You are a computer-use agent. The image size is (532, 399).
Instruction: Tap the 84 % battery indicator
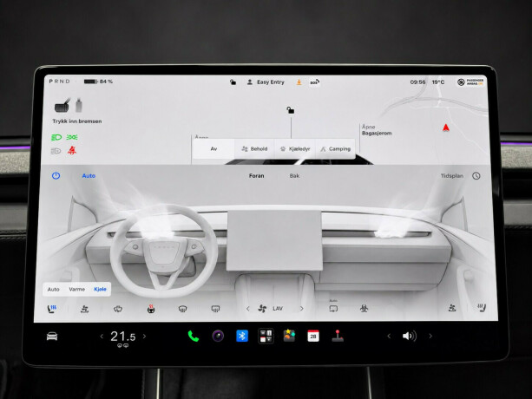tap(98, 82)
